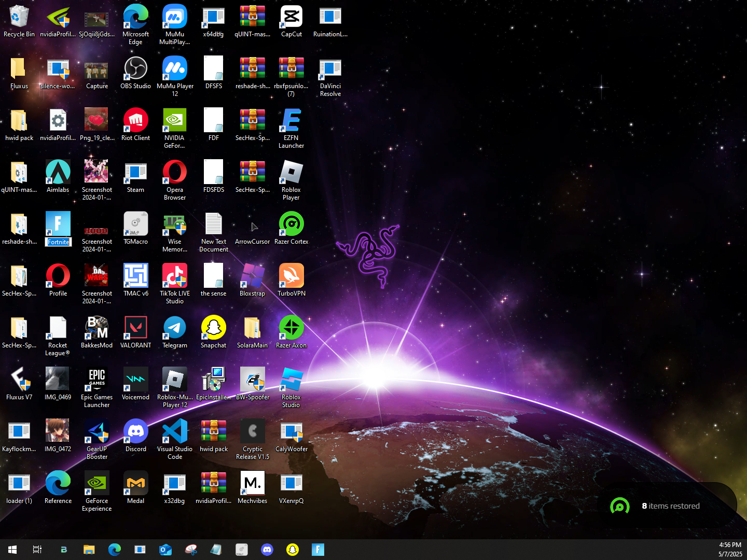Select the TurboVPN icon
Viewport: 747px width, 560px height.
tap(292, 281)
